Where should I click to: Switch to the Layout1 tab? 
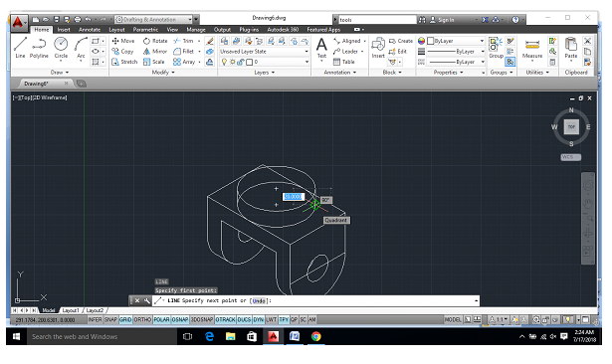71,310
